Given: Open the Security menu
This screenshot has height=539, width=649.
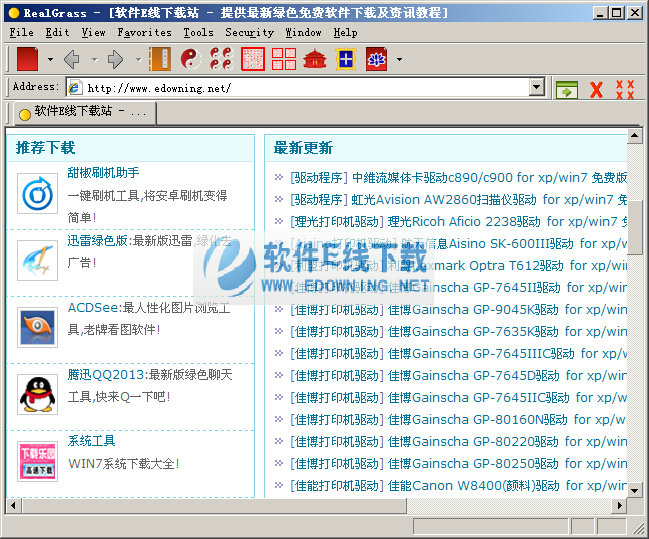Looking at the screenshot, I should (249, 32).
